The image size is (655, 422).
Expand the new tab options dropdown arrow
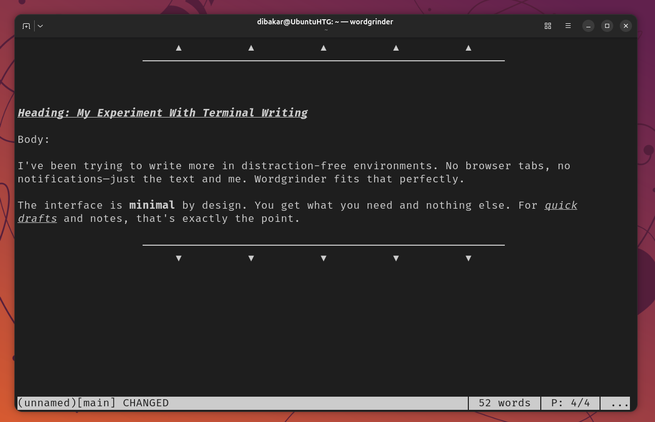coord(40,26)
